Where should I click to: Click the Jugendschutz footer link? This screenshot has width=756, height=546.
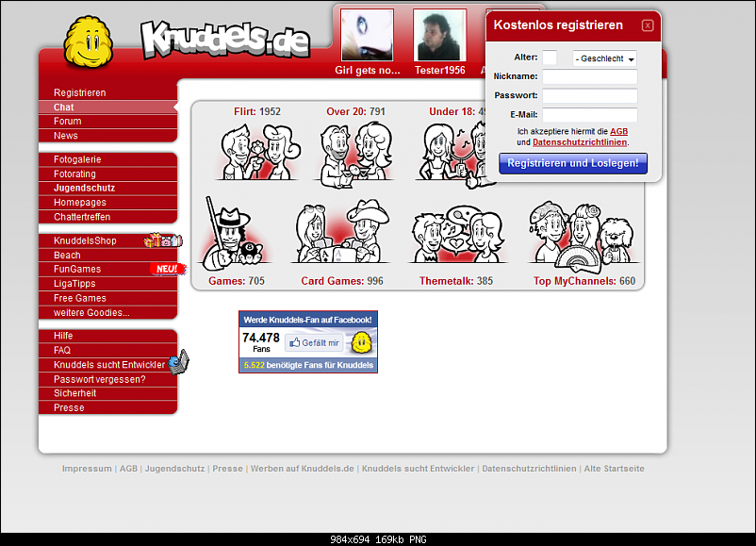(174, 469)
